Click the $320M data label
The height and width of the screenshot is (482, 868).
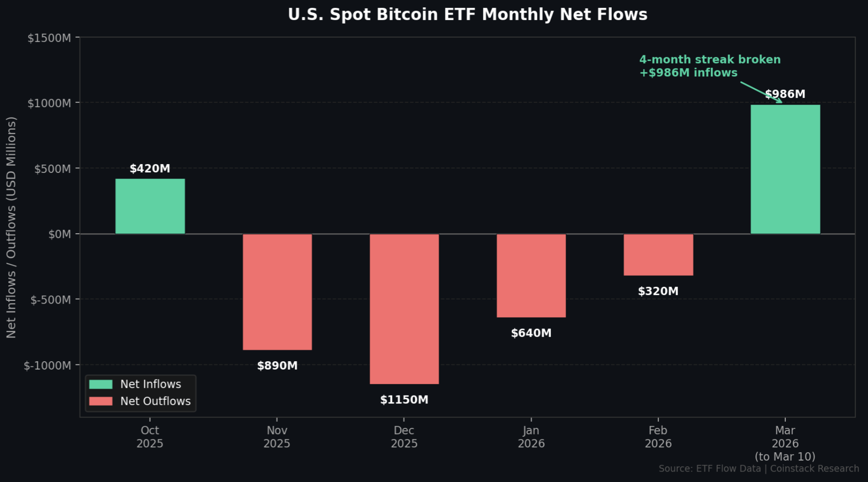coord(658,291)
